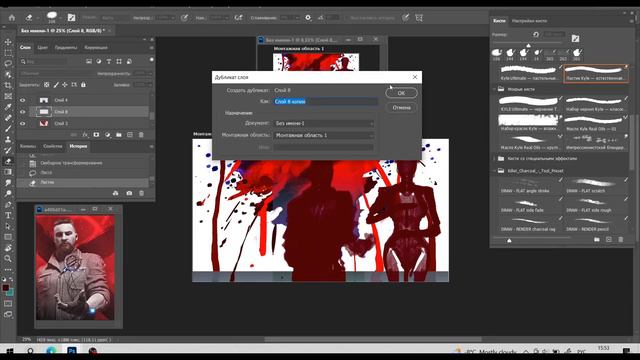Open smoothing options gear icon

[x=308, y=18]
